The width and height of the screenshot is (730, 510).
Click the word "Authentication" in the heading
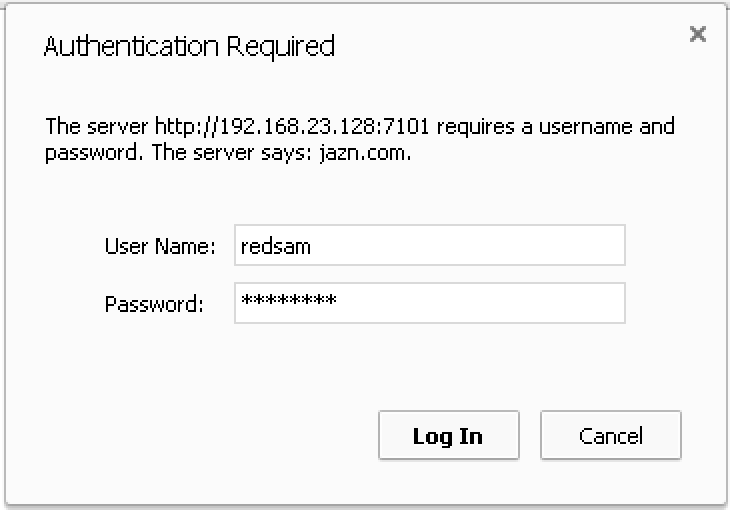pos(131,47)
